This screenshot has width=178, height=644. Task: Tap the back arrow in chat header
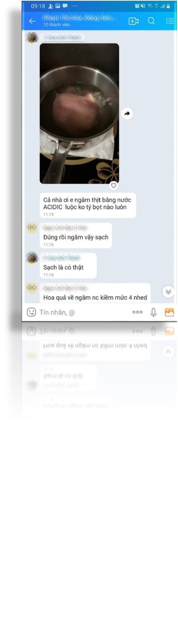pos(32,21)
